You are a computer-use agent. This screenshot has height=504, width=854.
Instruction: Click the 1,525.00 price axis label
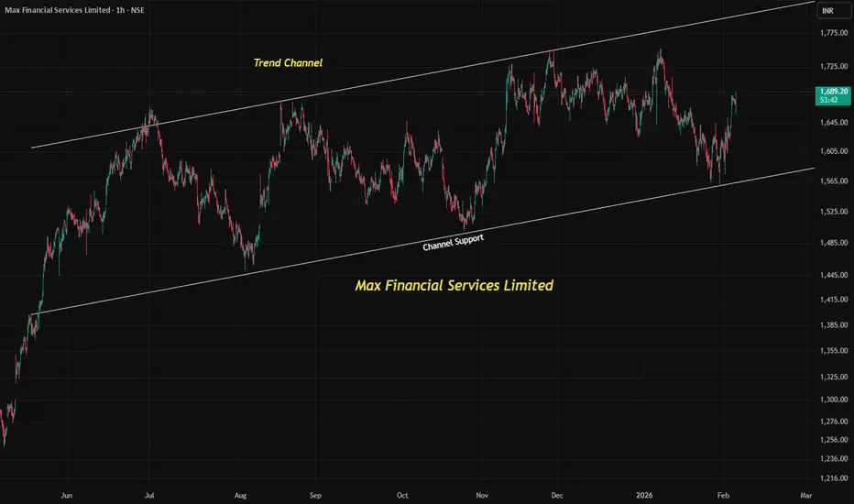coord(834,212)
